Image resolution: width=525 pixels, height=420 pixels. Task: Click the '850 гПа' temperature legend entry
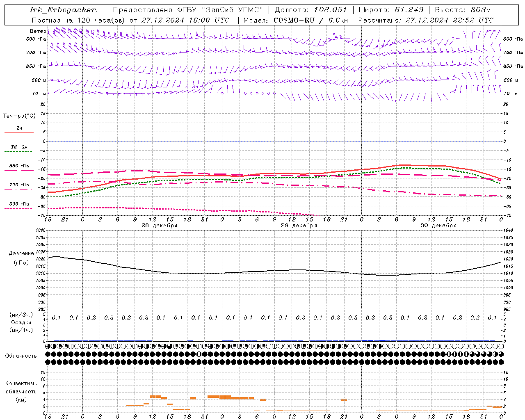click(x=19, y=166)
